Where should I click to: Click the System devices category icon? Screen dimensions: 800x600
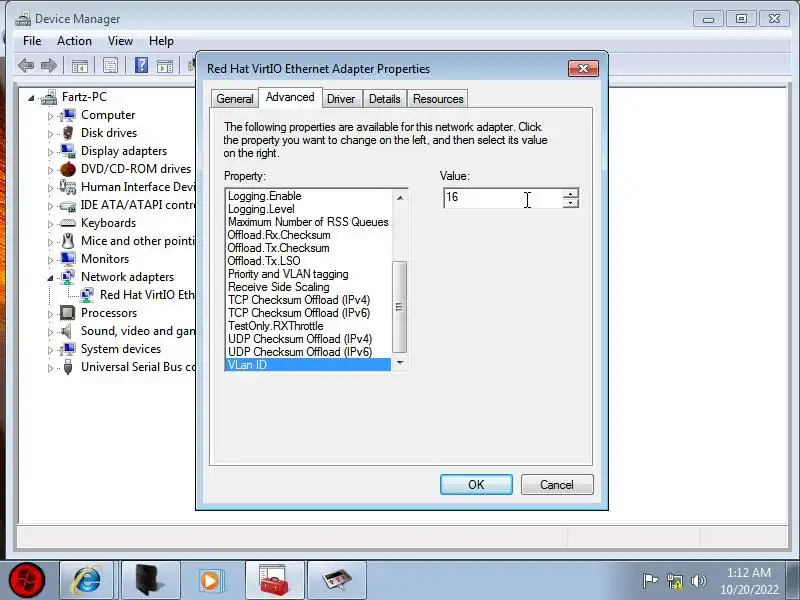click(x=67, y=349)
